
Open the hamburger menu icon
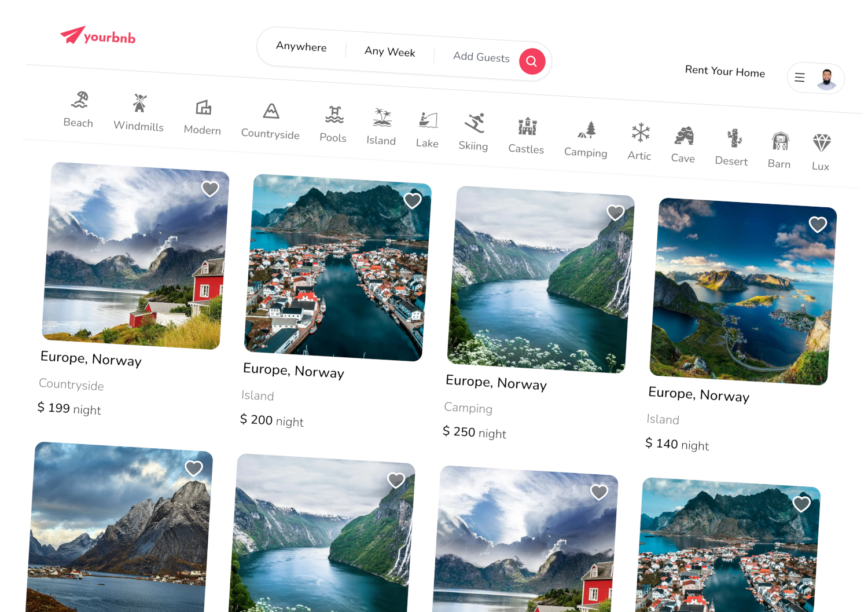point(800,77)
